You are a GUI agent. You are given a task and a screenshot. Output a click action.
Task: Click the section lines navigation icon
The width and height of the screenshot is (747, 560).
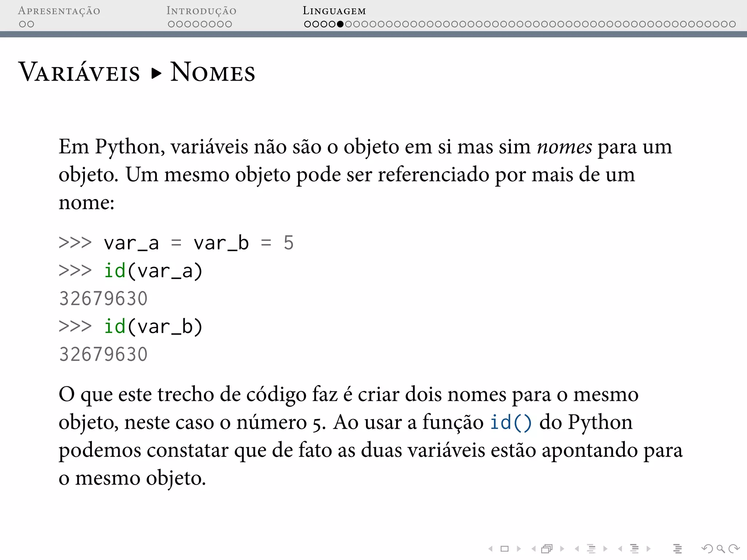coord(634,548)
